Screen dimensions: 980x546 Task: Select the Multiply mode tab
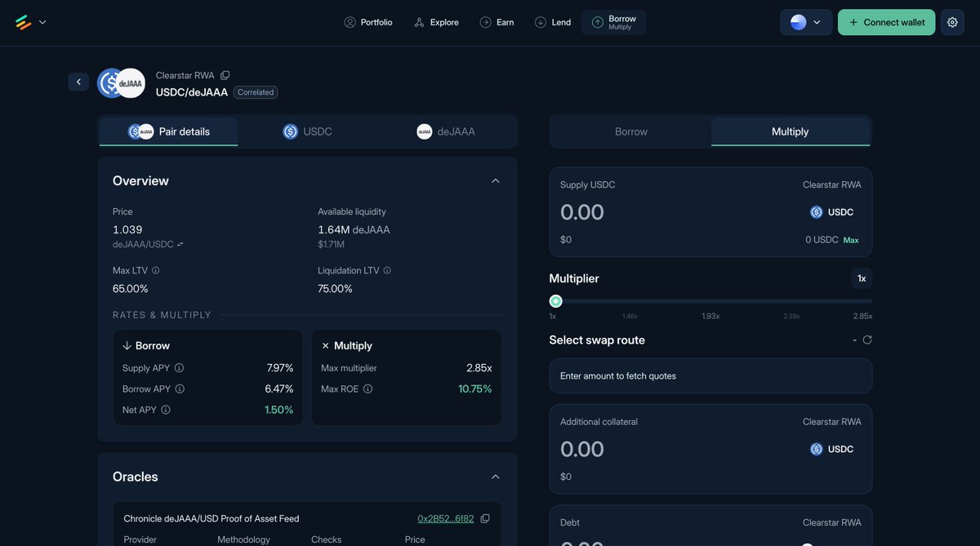pos(790,131)
